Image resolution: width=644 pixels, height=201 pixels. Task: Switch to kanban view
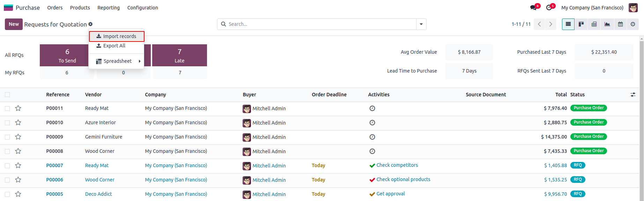point(581,24)
